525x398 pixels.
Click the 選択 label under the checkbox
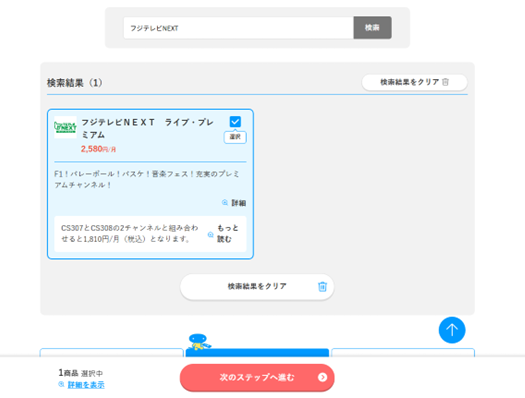point(235,137)
